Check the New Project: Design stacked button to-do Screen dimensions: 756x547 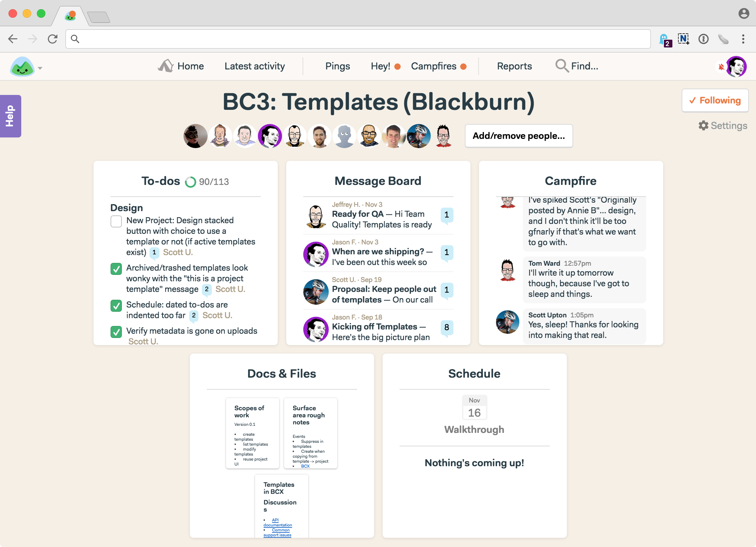click(116, 221)
